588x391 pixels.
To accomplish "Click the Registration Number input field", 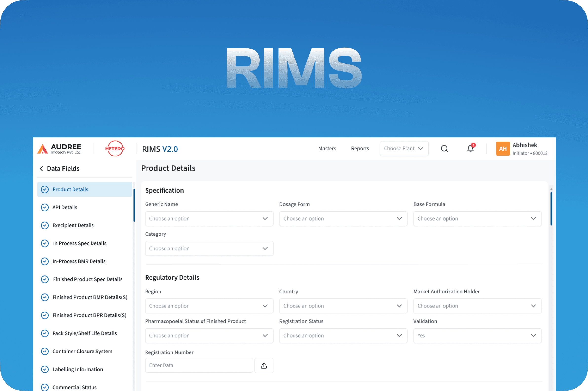I will 199,366.
